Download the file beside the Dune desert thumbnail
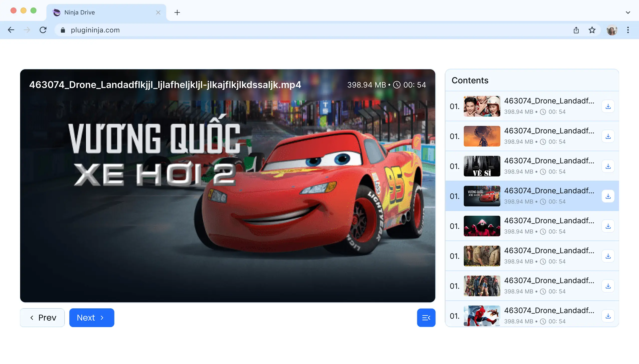 [x=608, y=136]
